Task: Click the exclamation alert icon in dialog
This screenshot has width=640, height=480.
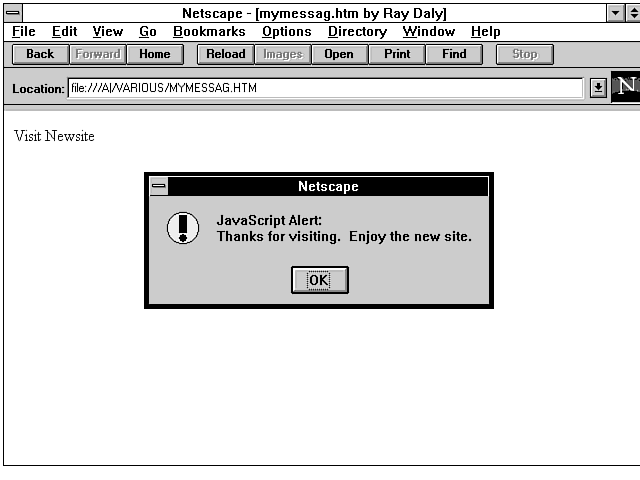Action: point(183,228)
